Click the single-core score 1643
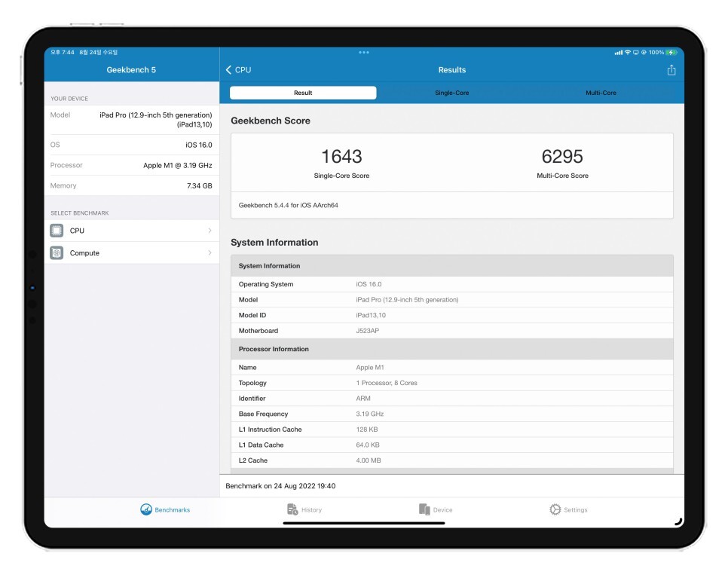 tap(341, 157)
